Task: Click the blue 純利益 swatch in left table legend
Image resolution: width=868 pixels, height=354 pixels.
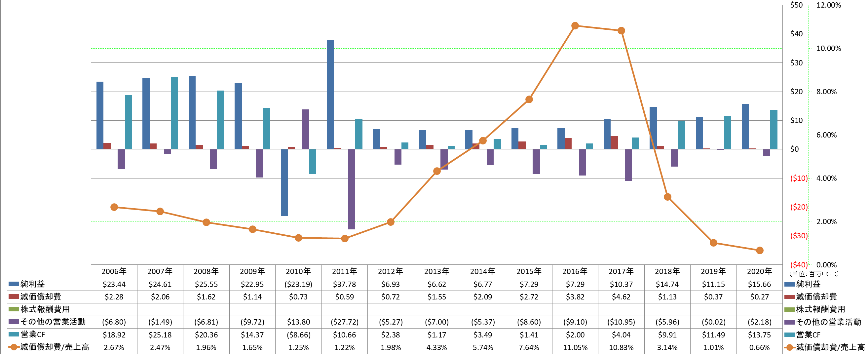Action: point(14,284)
